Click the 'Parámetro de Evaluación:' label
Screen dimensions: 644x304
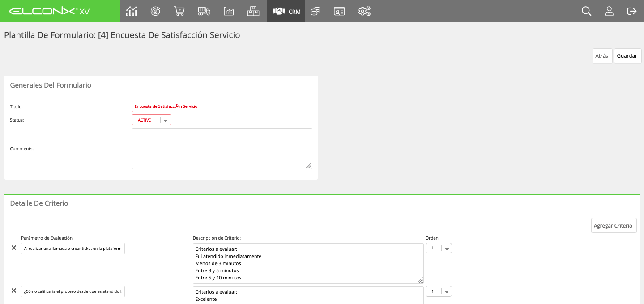pyautogui.click(x=47, y=238)
